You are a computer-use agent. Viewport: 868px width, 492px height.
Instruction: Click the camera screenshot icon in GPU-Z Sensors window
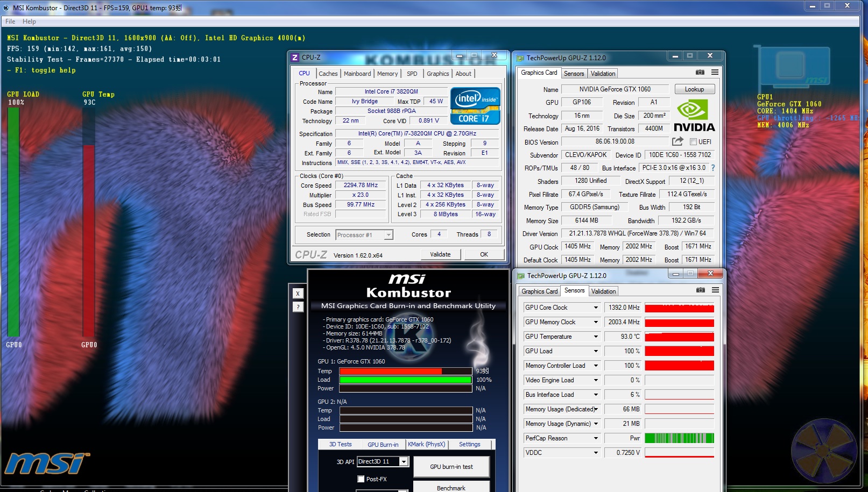point(700,290)
